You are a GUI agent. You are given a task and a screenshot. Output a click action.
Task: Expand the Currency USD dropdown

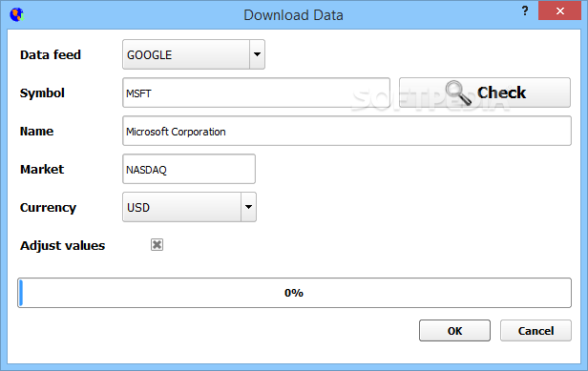tap(189, 207)
